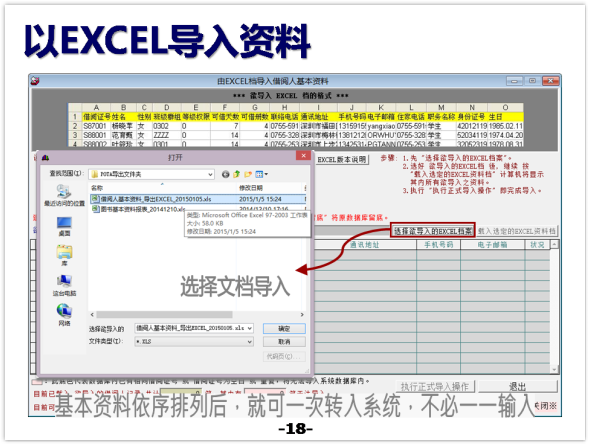The width and height of the screenshot is (590, 445).
Task: Open 这台电脑 in the dialog sidebar
Action: click(64, 286)
